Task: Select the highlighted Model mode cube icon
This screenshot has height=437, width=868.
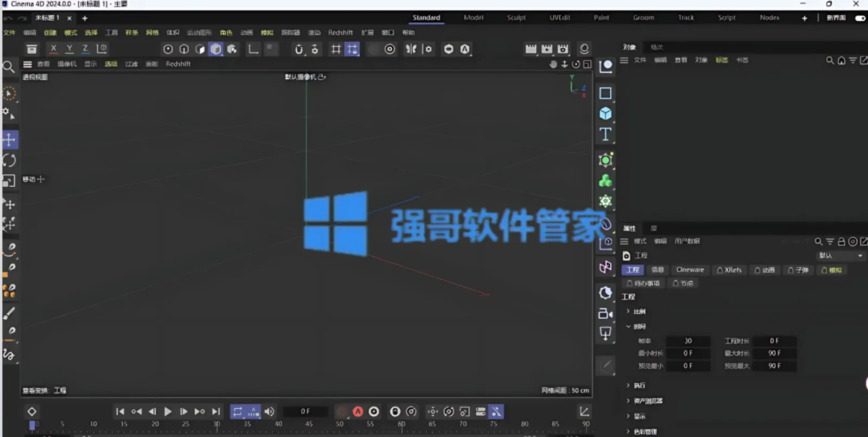Action: pos(216,49)
